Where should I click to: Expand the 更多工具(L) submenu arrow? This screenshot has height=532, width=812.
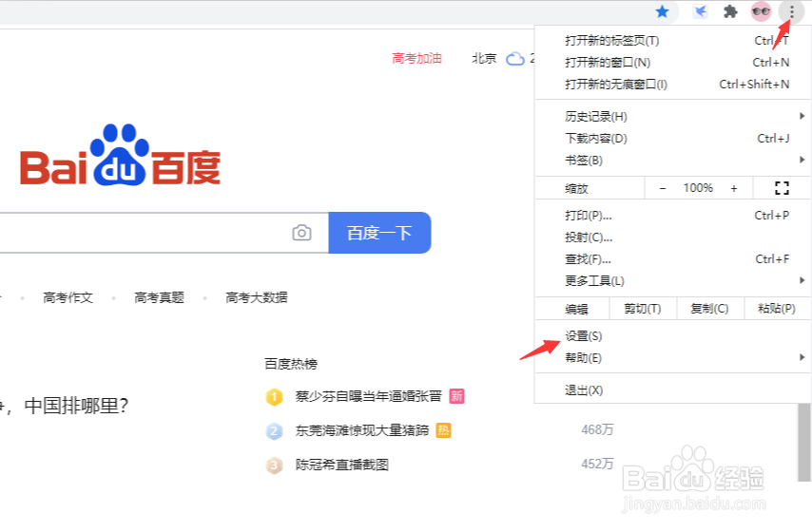pyautogui.click(x=802, y=280)
